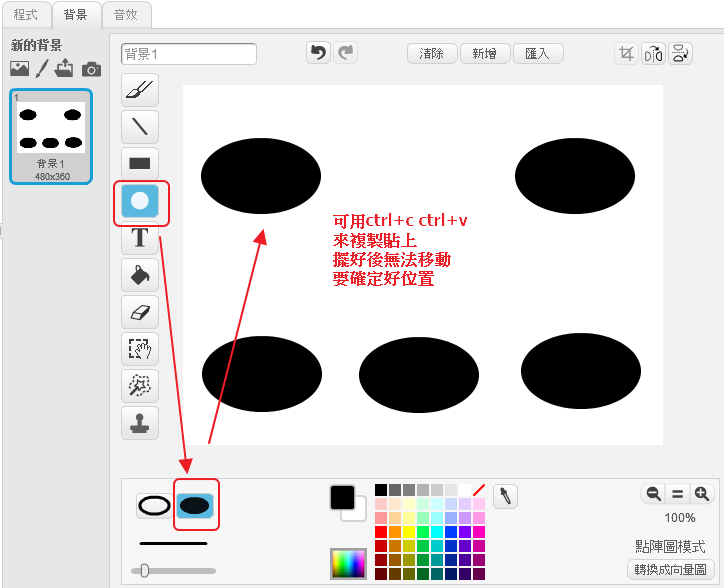
Task: Switch to the 程式 tab
Action: pos(25,15)
